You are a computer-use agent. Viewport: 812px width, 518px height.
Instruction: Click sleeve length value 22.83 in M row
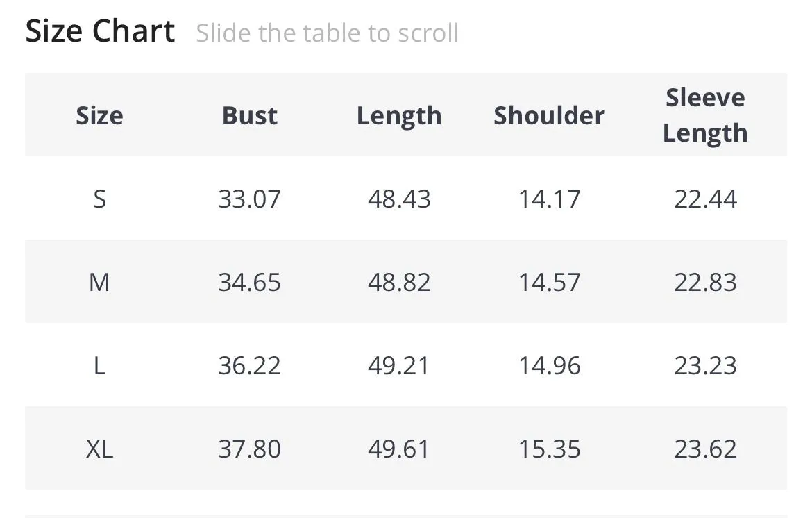coord(705,283)
